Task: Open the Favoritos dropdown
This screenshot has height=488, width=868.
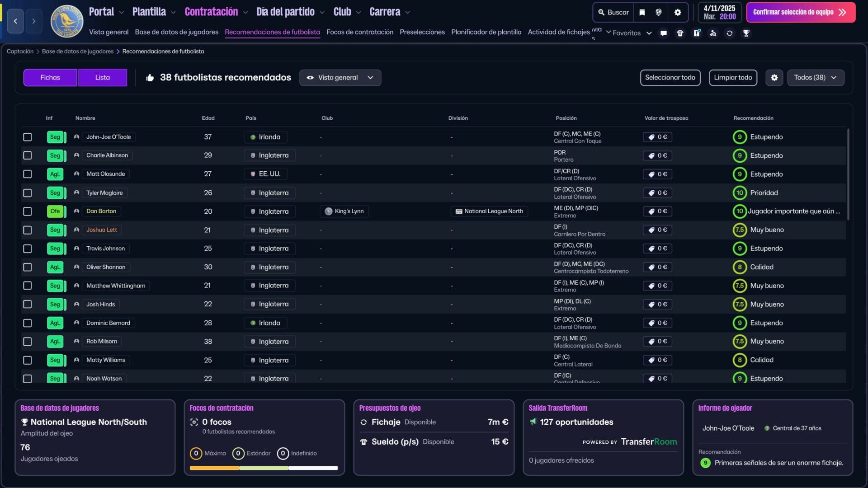Action: (629, 33)
